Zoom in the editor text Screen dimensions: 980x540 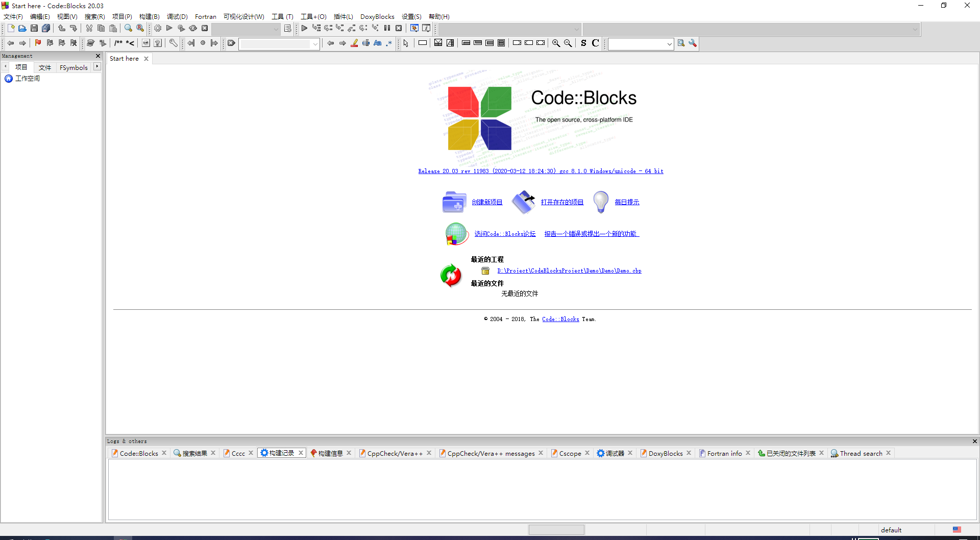click(x=556, y=43)
